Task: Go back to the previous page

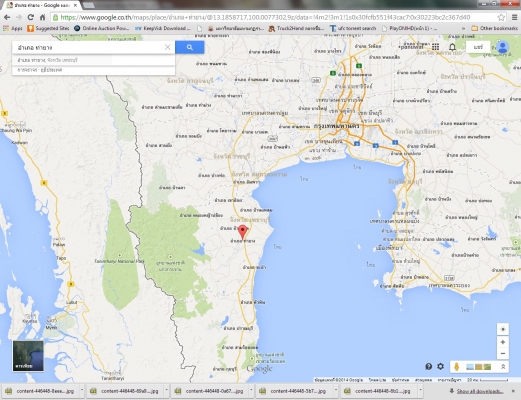Action: 7,17
